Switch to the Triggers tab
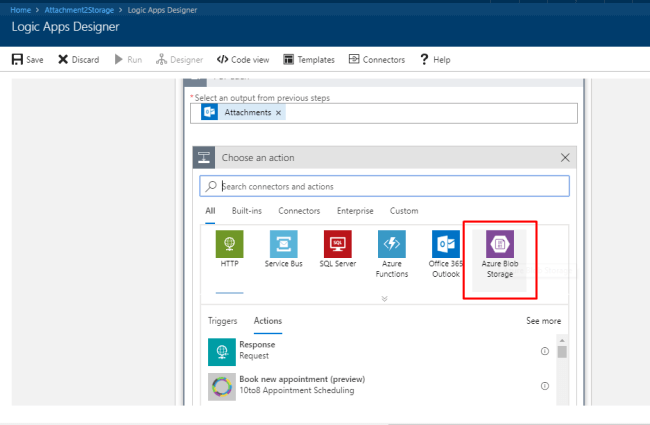This screenshot has width=650, height=425. [x=223, y=321]
